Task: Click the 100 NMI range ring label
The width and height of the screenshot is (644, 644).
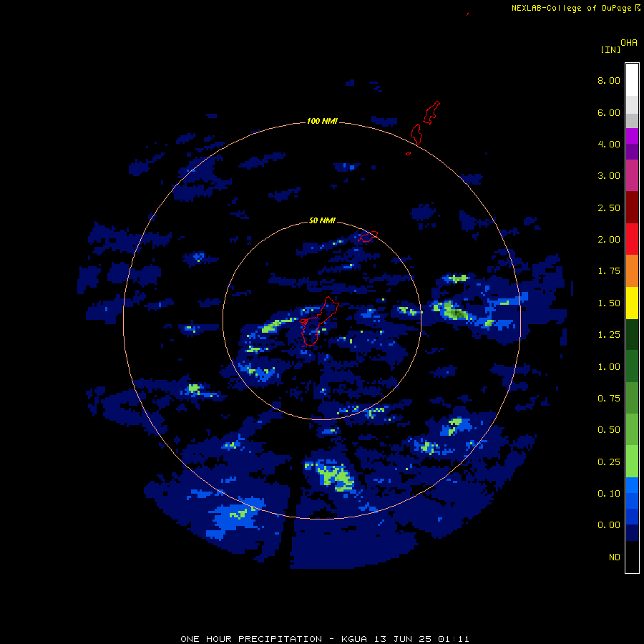Action: (322, 121)
